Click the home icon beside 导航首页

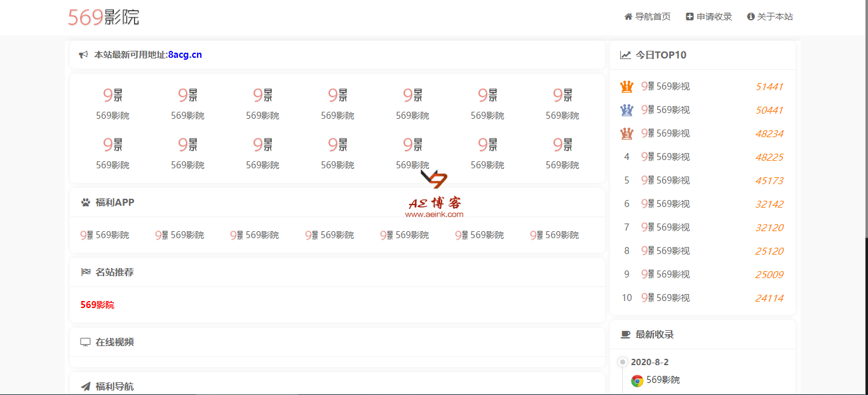click(628, 17)
